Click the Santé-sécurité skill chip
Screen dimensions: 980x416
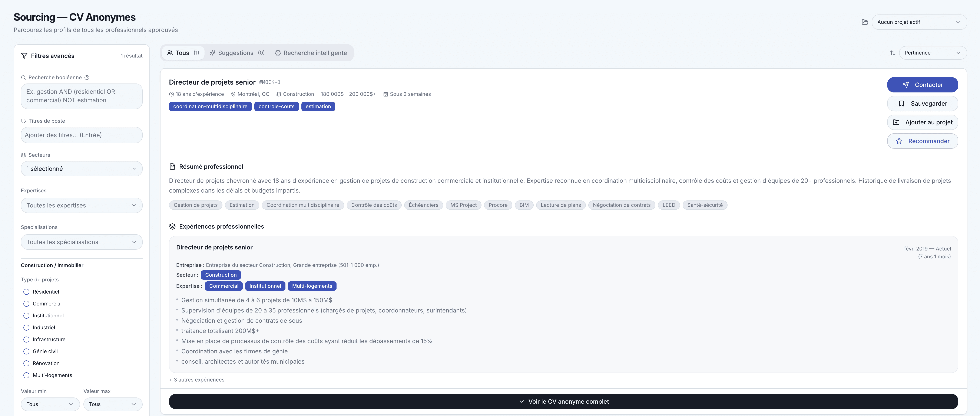(x=705, y=205)
